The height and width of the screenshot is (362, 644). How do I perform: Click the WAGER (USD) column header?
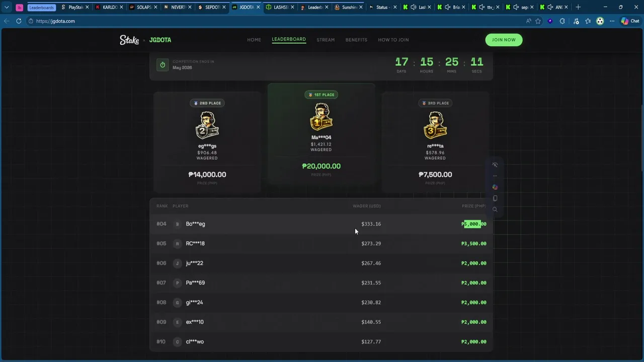(366, 206)
